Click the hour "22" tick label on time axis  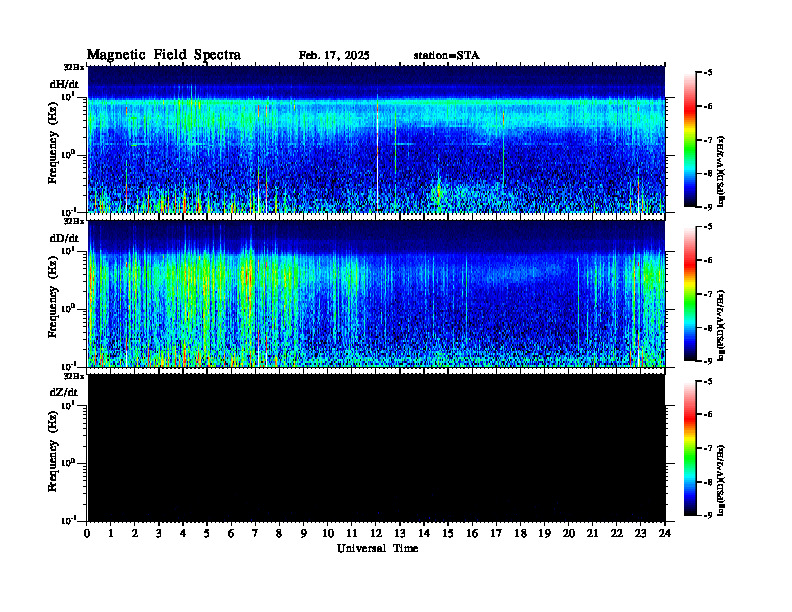pyautogui.click(x=617, y=533)
